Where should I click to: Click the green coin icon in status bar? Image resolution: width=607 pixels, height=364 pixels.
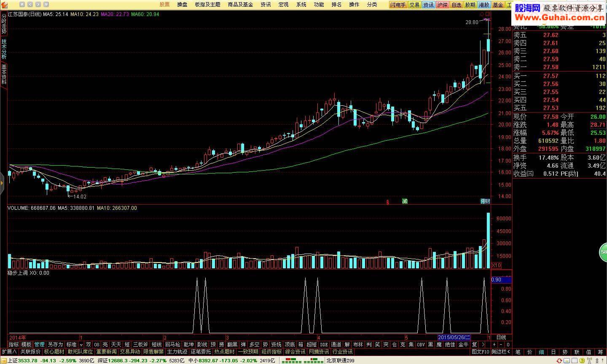[582, 361]
